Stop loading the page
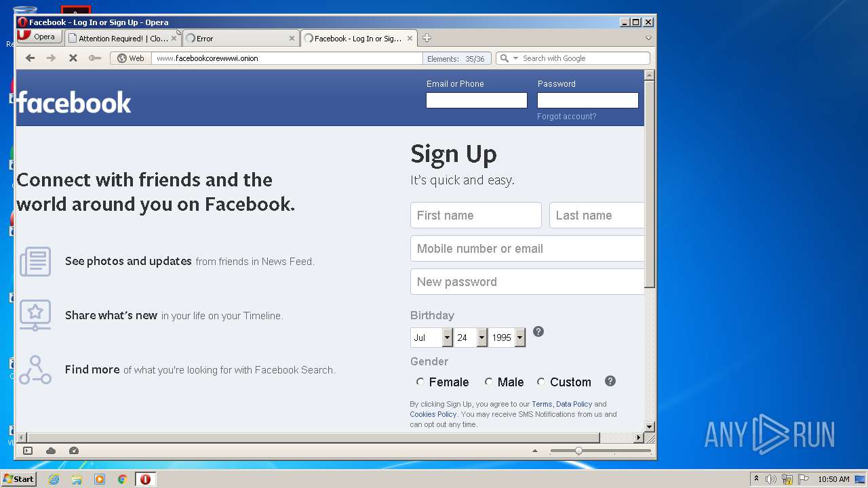 [x=73, y=58]
